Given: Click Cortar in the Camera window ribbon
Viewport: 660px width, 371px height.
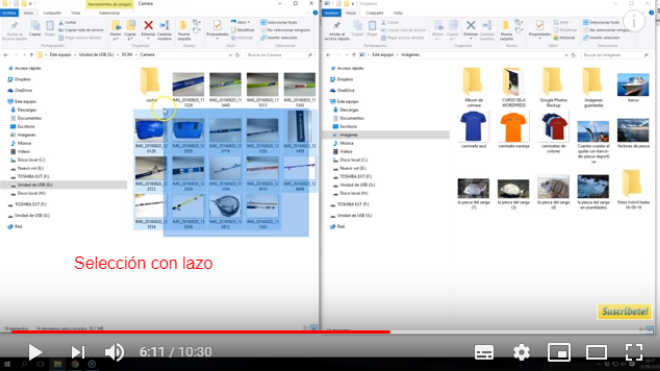Looking at the screenshot, I should pyautogui.click(x=68, y=22).
